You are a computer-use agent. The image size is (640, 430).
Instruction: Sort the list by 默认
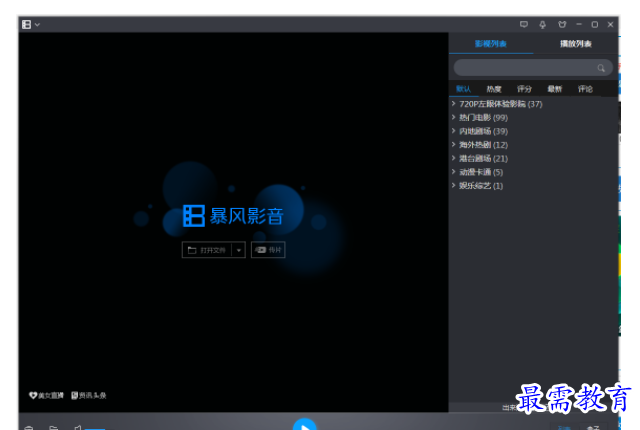point(463,89)
